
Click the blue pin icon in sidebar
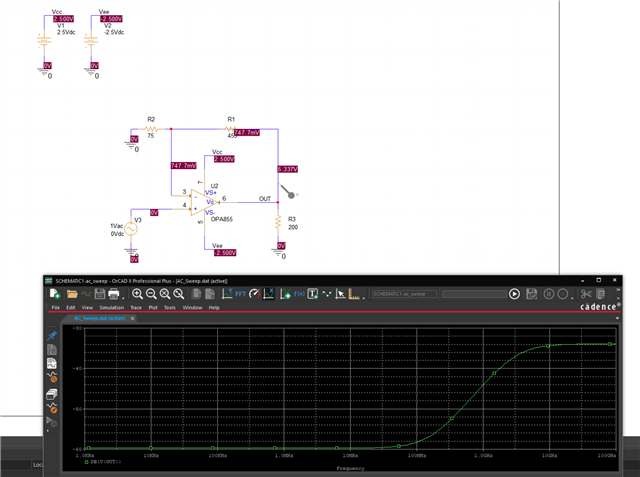click(52, 335)
